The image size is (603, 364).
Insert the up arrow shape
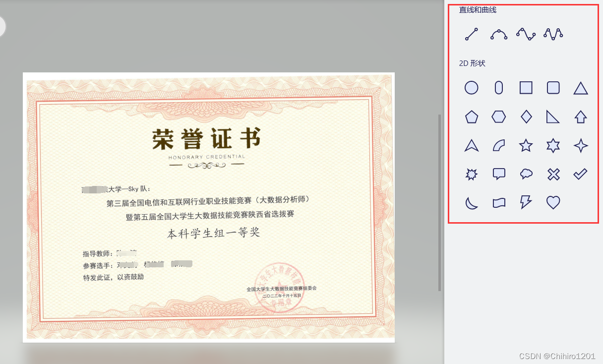point(581,117)
